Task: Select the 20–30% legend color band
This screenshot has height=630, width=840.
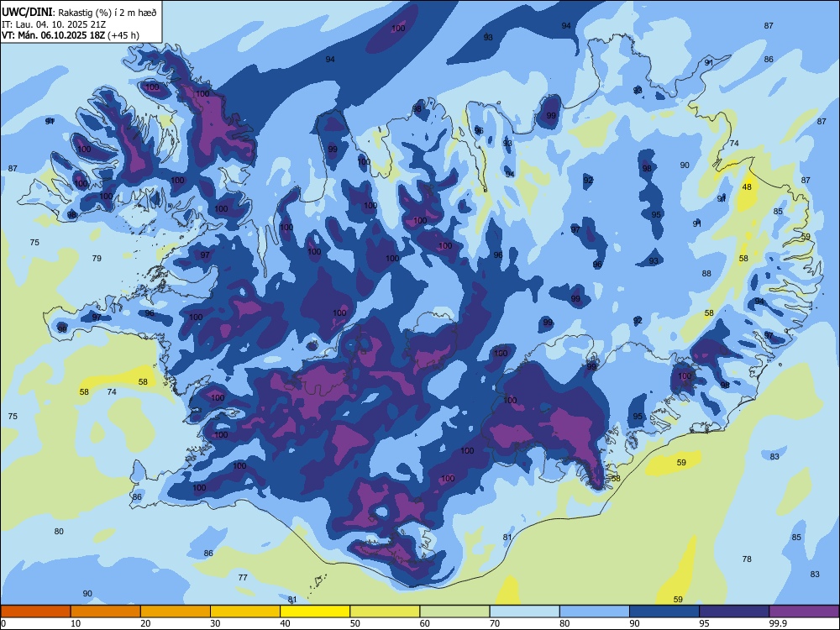Action: 176,612
